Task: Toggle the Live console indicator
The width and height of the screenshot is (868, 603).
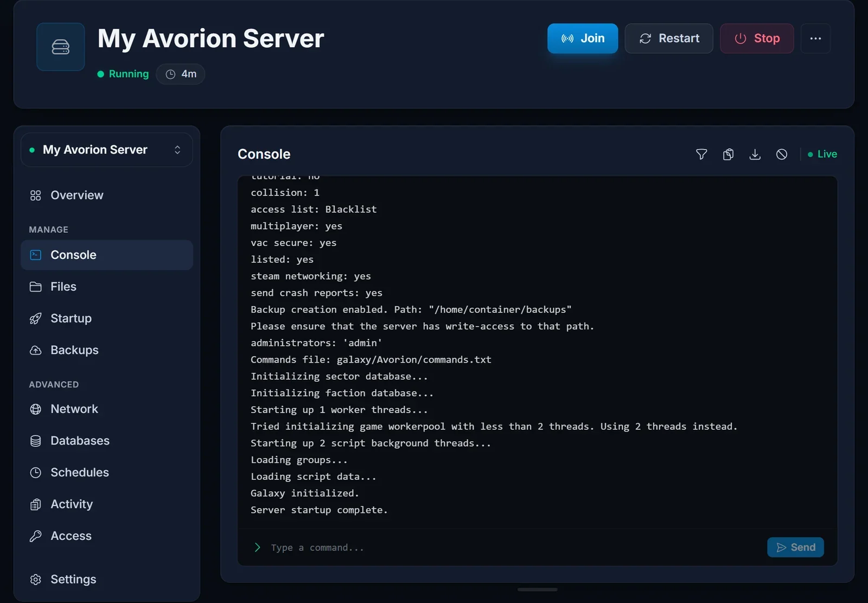Action: coord(822,154)
